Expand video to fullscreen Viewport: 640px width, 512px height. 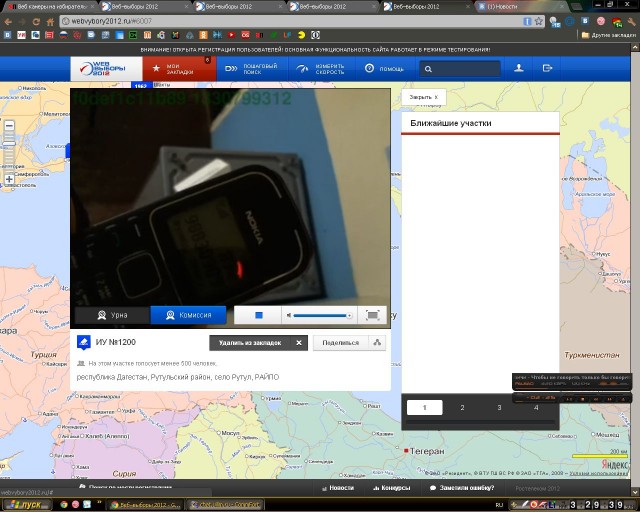[372, 315]
